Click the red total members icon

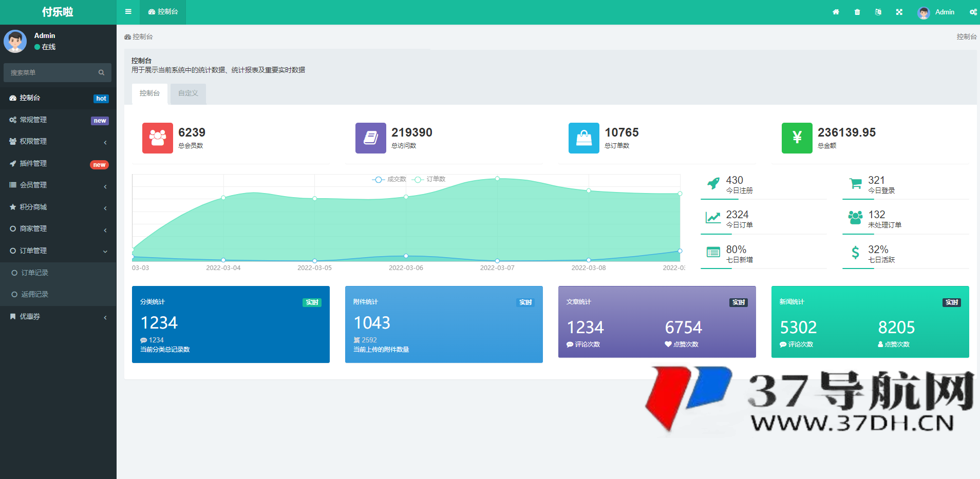pos(157,138)
